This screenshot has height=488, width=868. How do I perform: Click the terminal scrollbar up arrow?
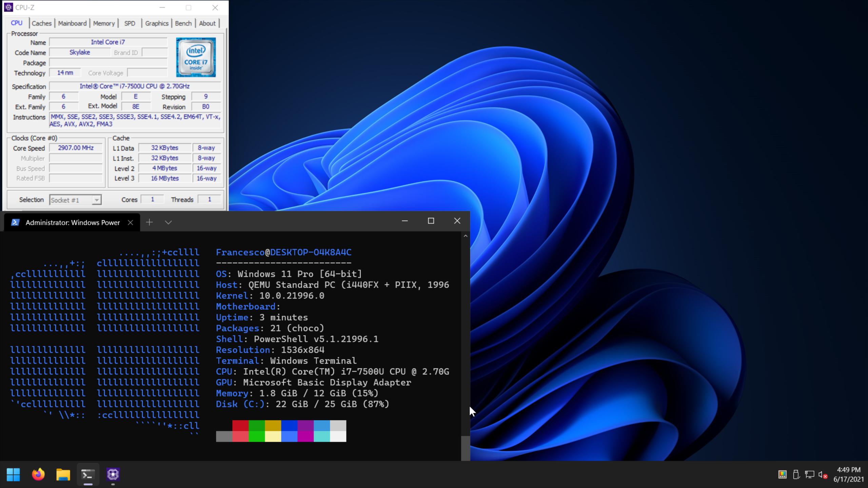(x=466, y=236)
